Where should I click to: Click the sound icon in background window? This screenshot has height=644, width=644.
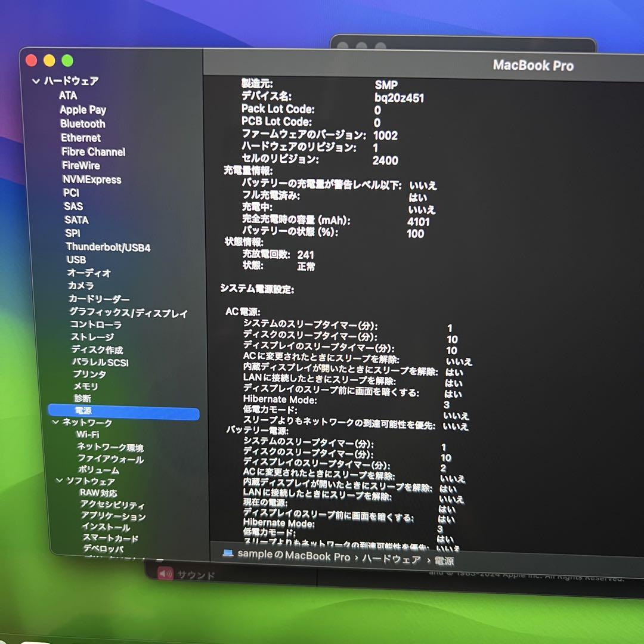(166, 573)
